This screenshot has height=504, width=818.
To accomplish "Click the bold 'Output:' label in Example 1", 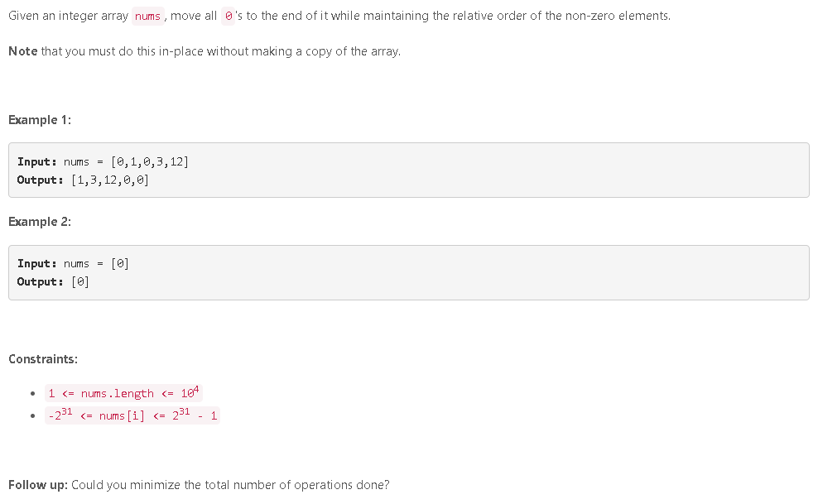I will tap(41, 180).
